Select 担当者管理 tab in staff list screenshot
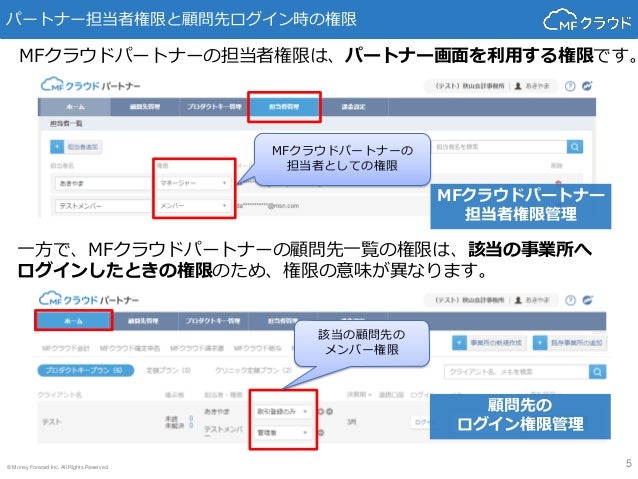The height and width of the screenshot is (479, 638). pyautogui.click(x=284, y=107)
